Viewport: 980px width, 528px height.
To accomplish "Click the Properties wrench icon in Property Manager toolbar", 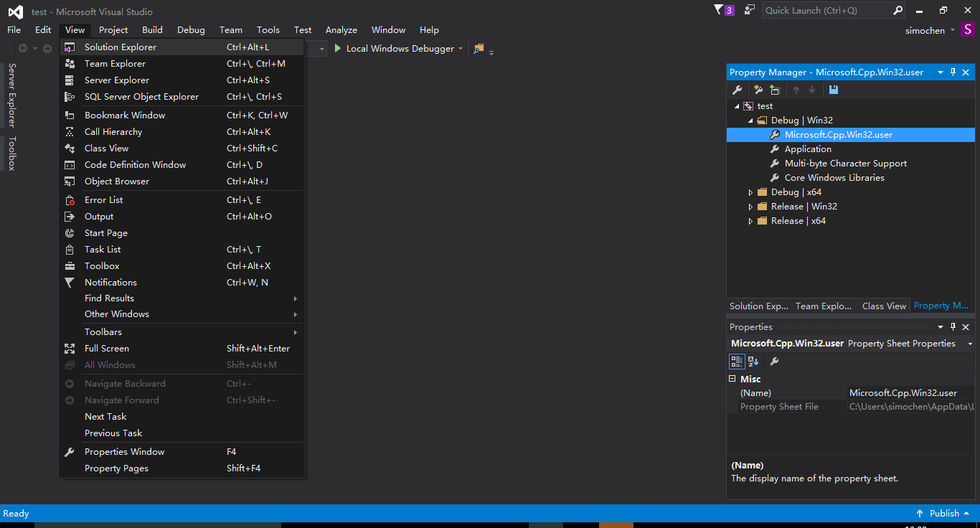I will tap(737, 90).
